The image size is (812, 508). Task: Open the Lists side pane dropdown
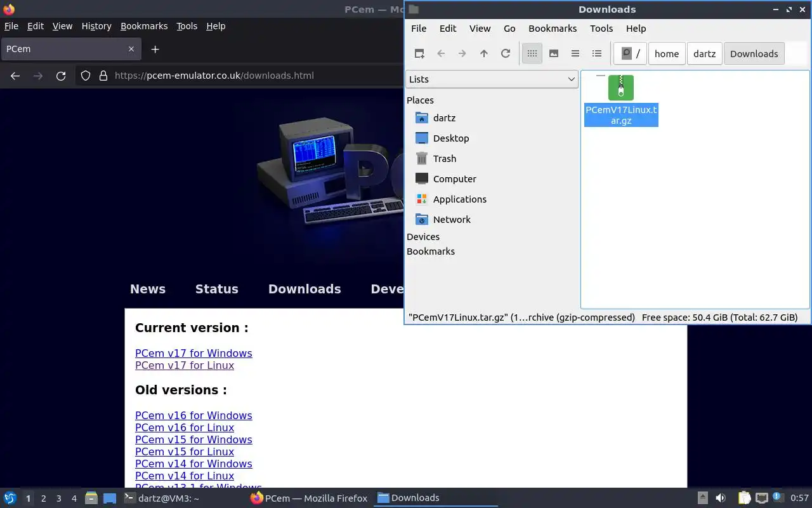click(492, 79)
